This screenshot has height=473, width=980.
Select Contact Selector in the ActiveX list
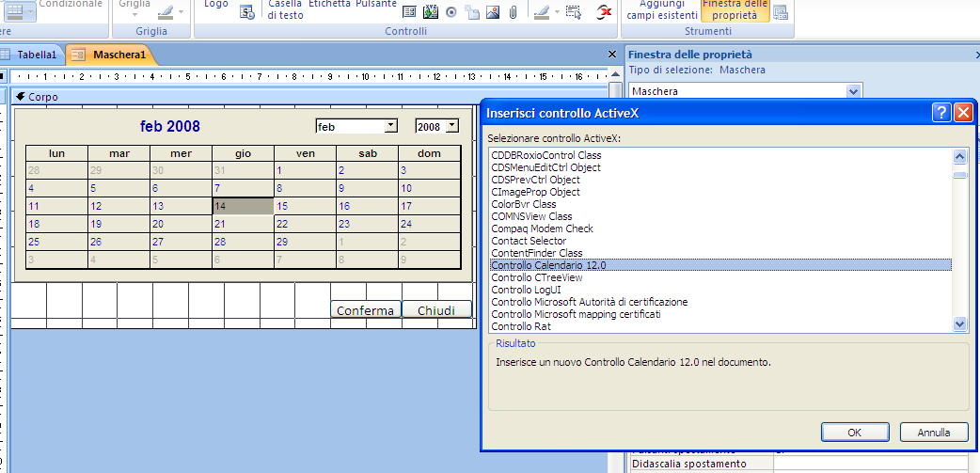528,241
